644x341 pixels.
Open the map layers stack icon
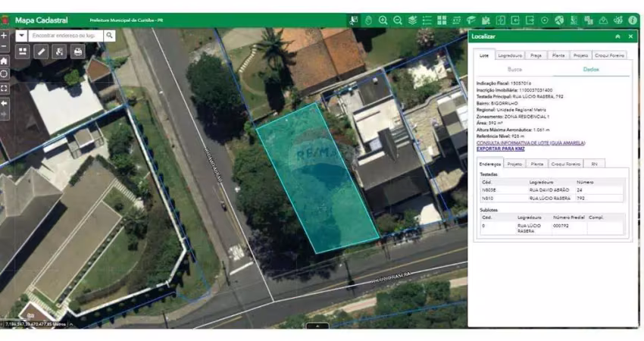click(x=412, y=20)
